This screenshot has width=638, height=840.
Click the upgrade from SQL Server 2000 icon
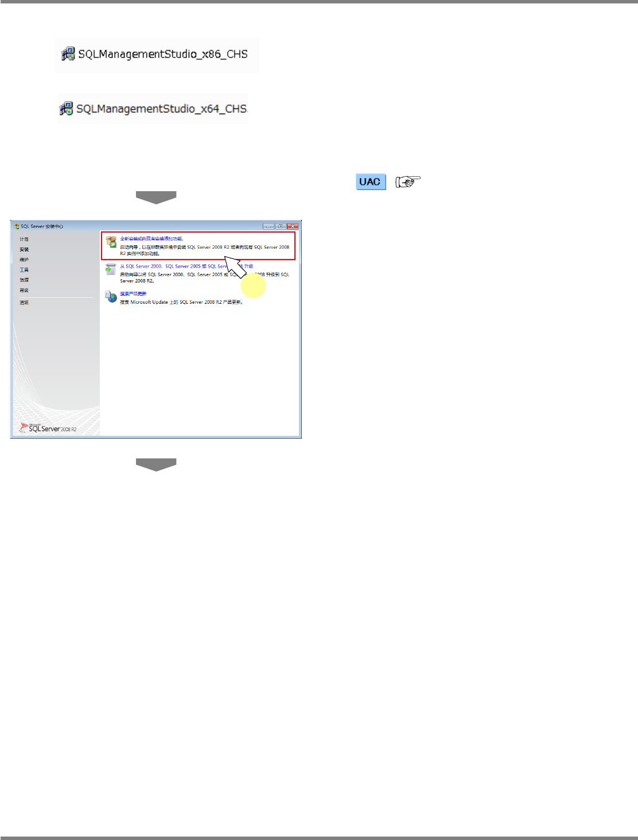[x=111, y=269]
